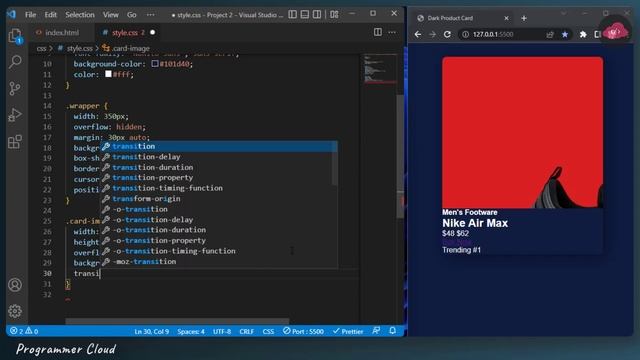
Task: Toggle the secondary side bar layout icon
Action: tap(317, 14)
